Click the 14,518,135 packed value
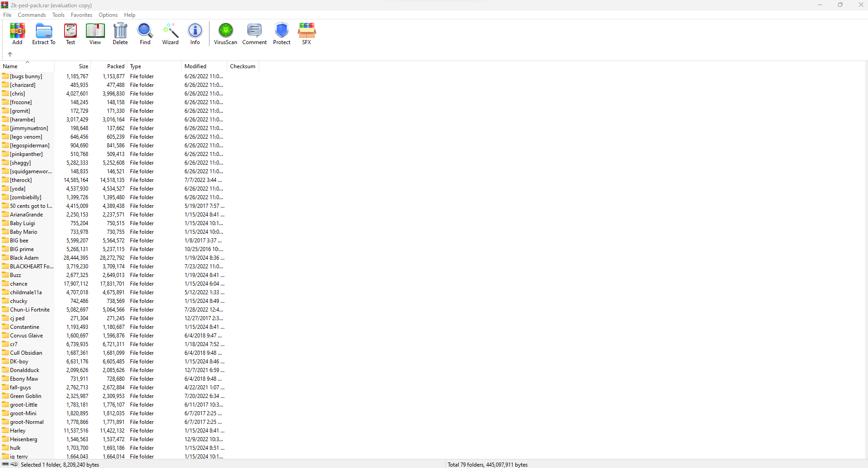This screenshot has width=868, height=468. coord(112,180)
